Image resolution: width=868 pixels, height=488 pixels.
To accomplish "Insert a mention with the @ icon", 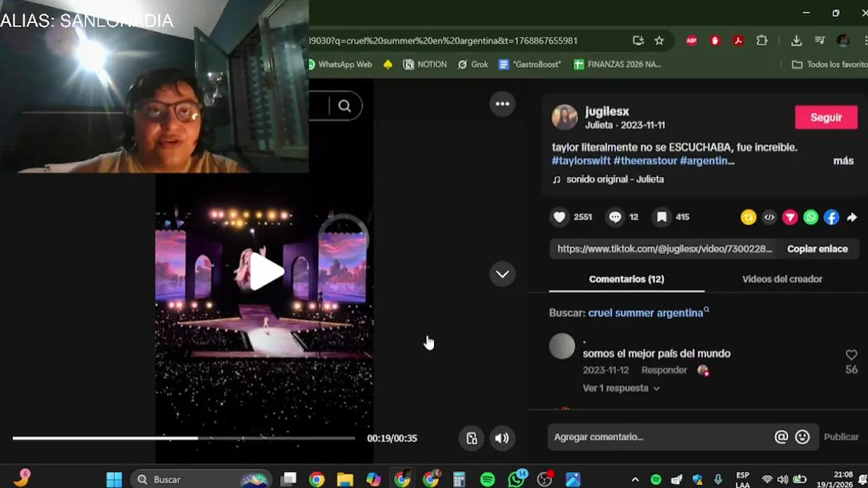I will (781, 437).
